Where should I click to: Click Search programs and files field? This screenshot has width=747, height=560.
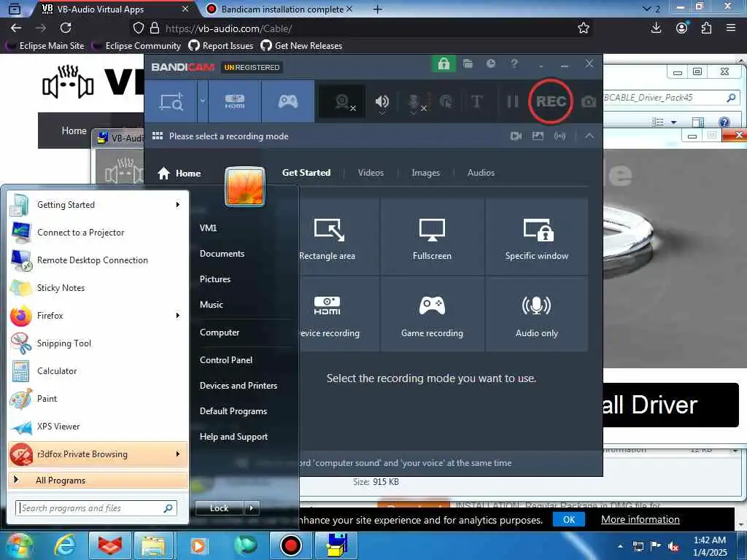tap(96, 508)
